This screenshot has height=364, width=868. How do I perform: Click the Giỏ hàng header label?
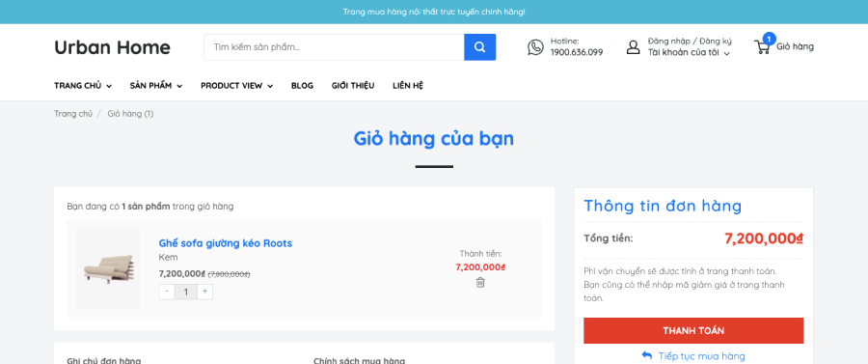coord(795,46)
